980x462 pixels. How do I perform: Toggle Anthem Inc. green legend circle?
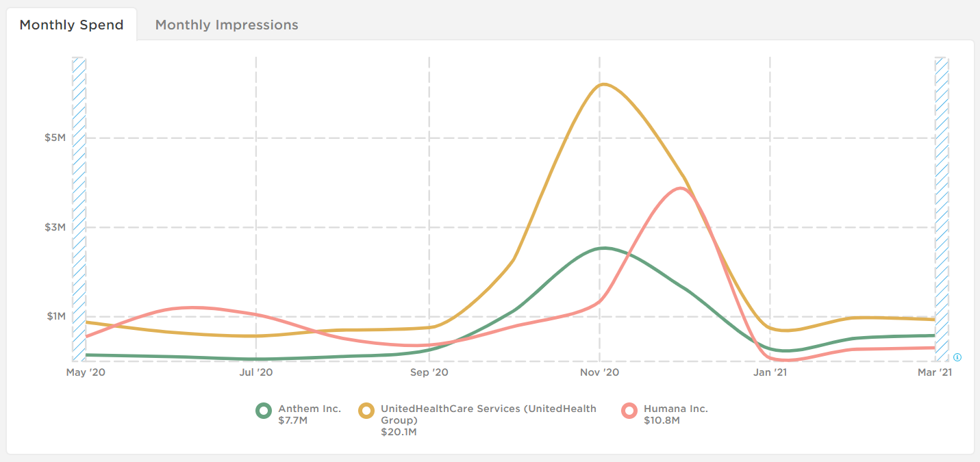click(x=264, y=411)
